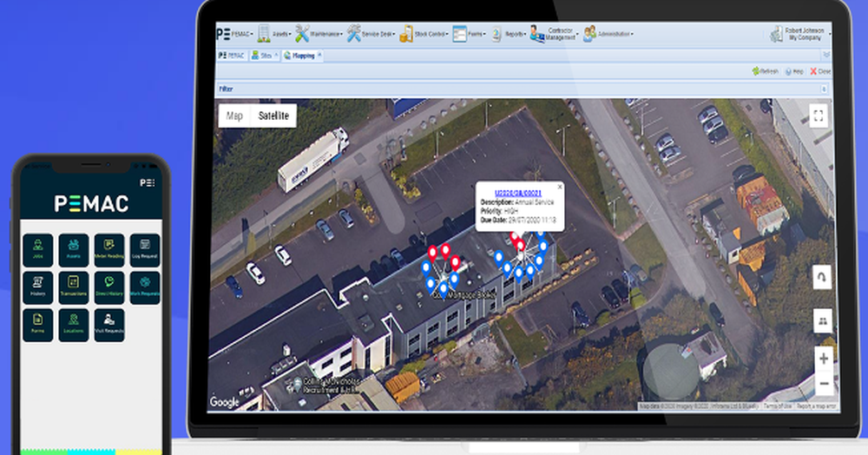The height and width of the screenshot is (455, 868).
Task: Tap the Forms tile on the phone
Action: (38, 325)
